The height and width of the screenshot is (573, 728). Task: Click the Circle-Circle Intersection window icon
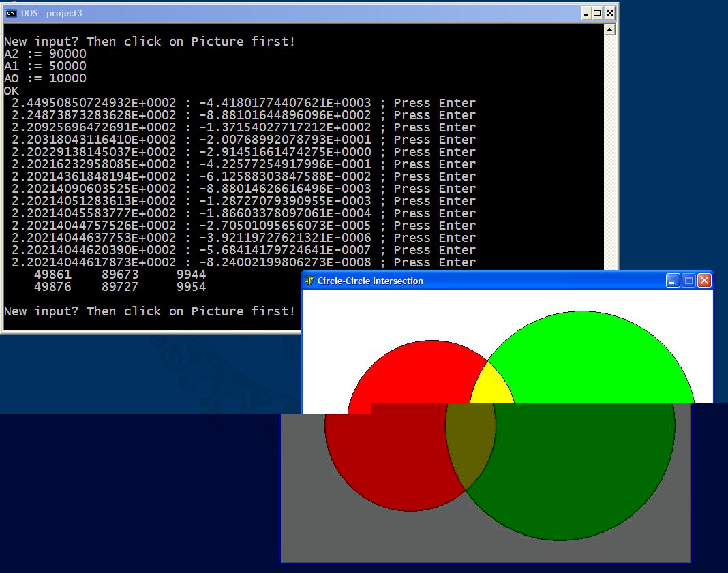tap(309, 281)
